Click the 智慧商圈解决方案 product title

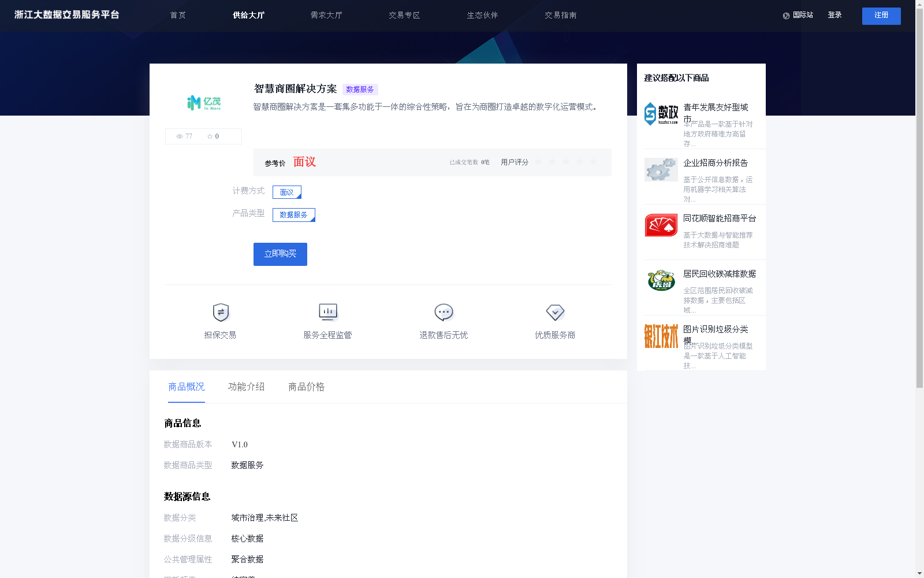(x=296, y=89)
